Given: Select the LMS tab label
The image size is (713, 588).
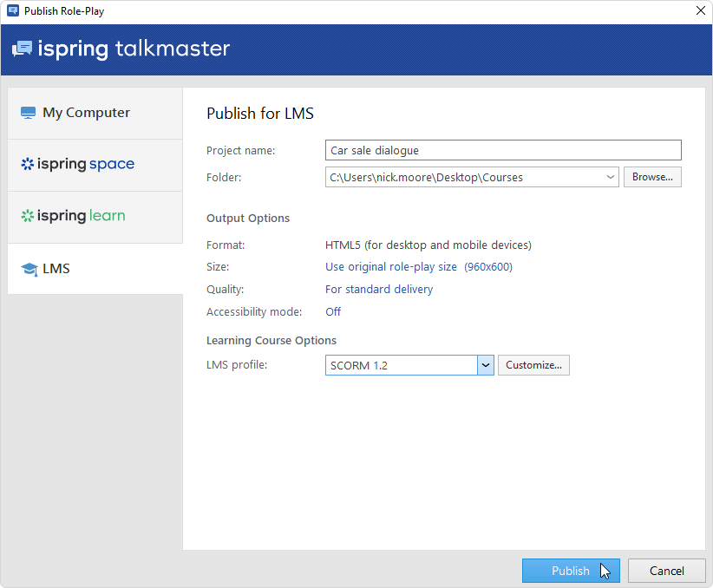Looking at the screenshot, I should coord(56,269).
